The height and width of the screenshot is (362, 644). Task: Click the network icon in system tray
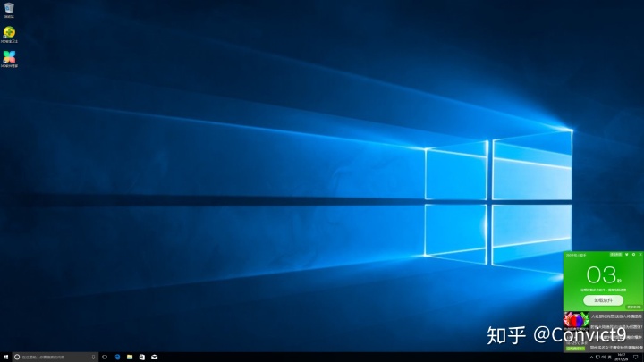click(597, 357)
